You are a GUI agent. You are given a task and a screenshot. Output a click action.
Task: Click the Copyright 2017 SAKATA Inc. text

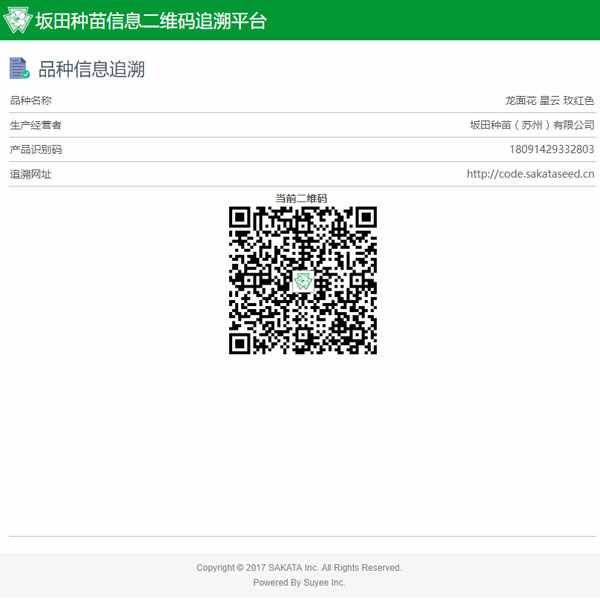tap(299, 568)
